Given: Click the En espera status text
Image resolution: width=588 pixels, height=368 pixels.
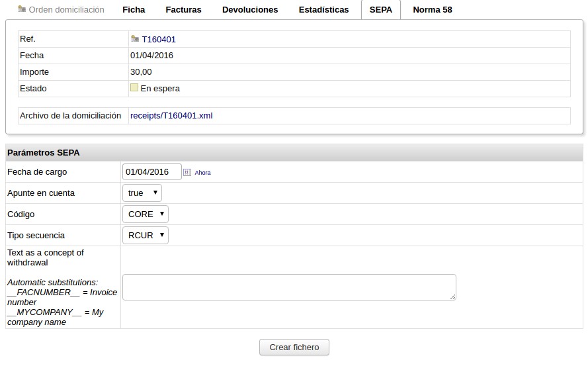Looking at the screenshot, I should click(x=160, y=89).
